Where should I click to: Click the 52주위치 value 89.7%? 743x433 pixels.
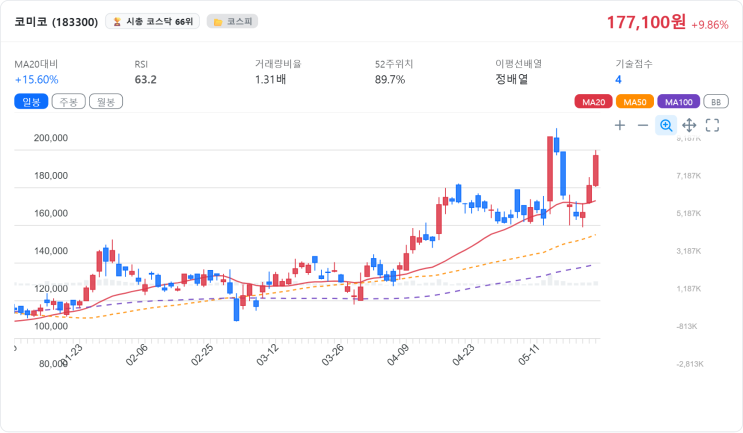tap(390, 80)
